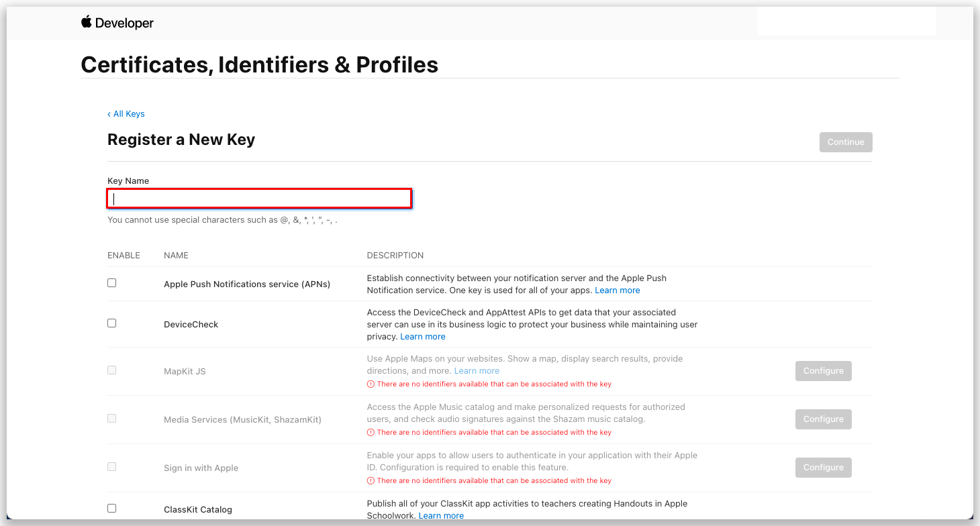This screenshot has width=980, height=526.
Task: Click the Apple Developer logo
Action: tap(117, 23)
